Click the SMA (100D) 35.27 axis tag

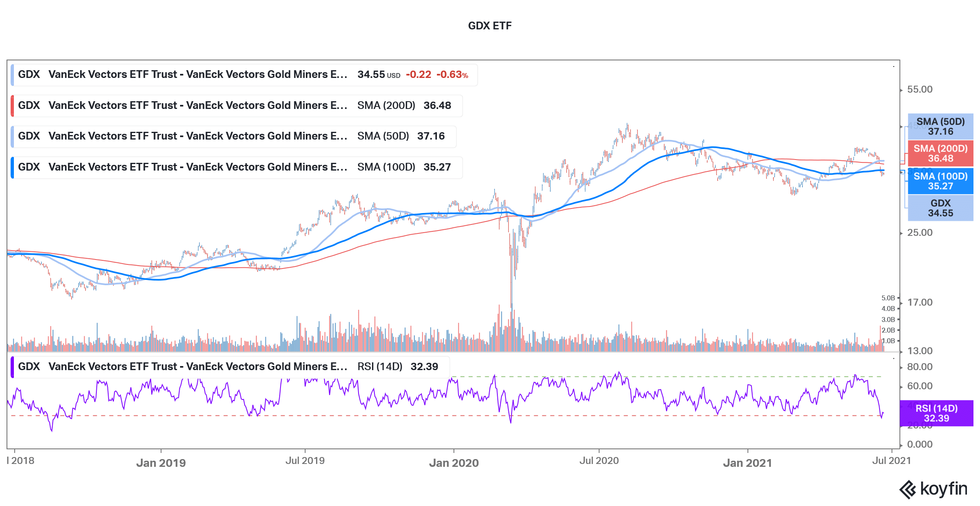pyautogui.click(x=940, y=181)
